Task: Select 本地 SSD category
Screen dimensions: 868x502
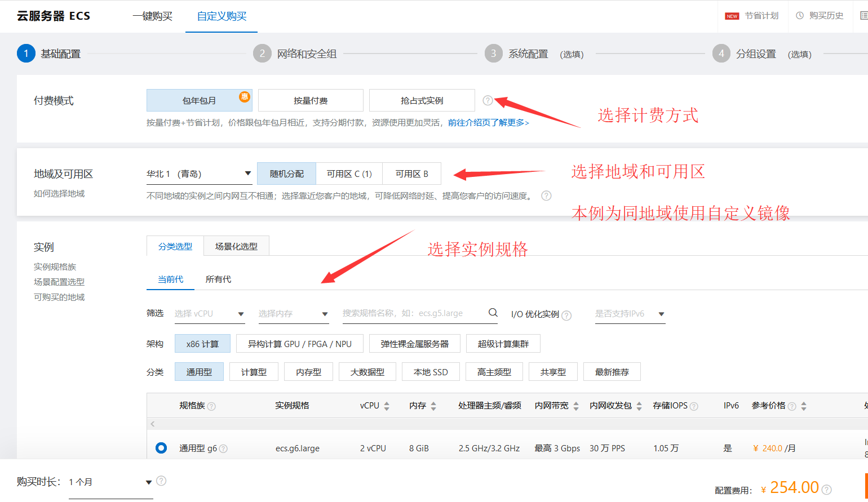Action: [x=431, y=372]
